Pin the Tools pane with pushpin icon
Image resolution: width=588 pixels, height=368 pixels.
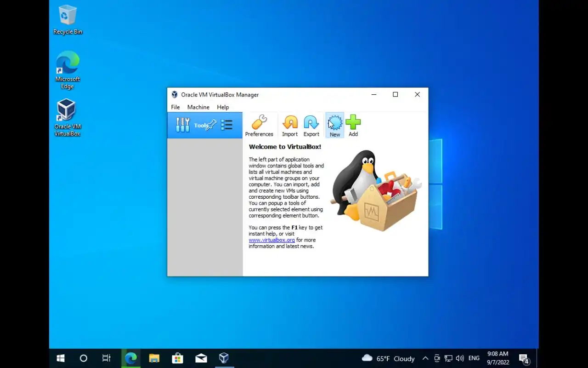pyautogui.click(x=211, y=125)
